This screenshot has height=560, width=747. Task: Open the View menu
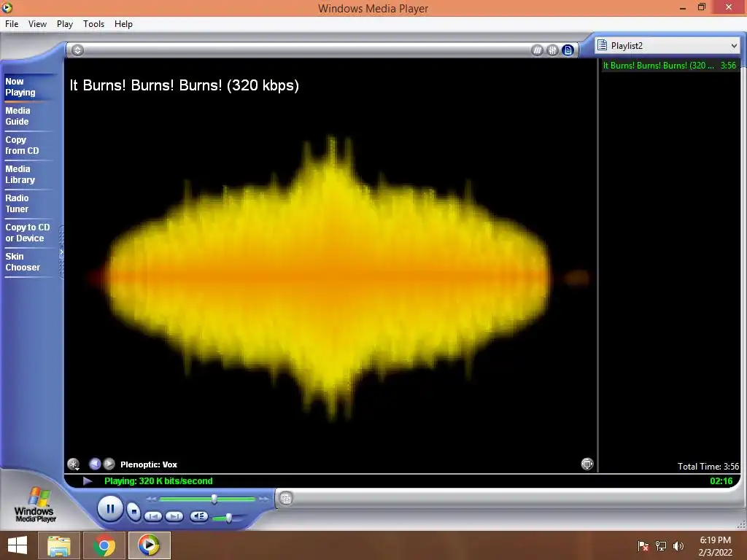37,24
